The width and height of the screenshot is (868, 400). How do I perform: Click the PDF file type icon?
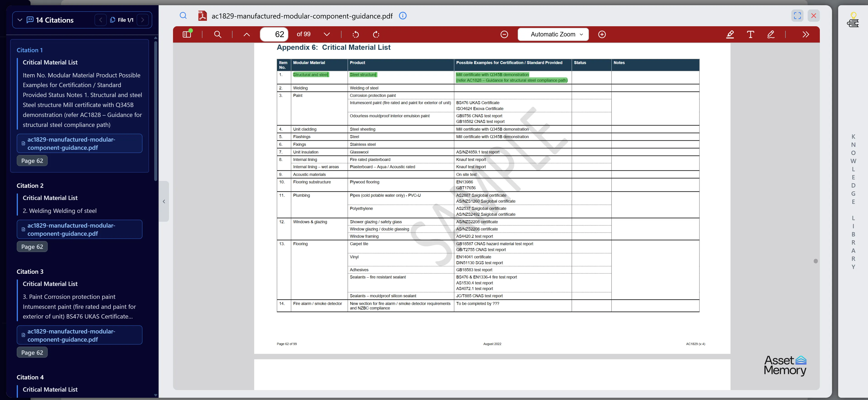[202, 16]
